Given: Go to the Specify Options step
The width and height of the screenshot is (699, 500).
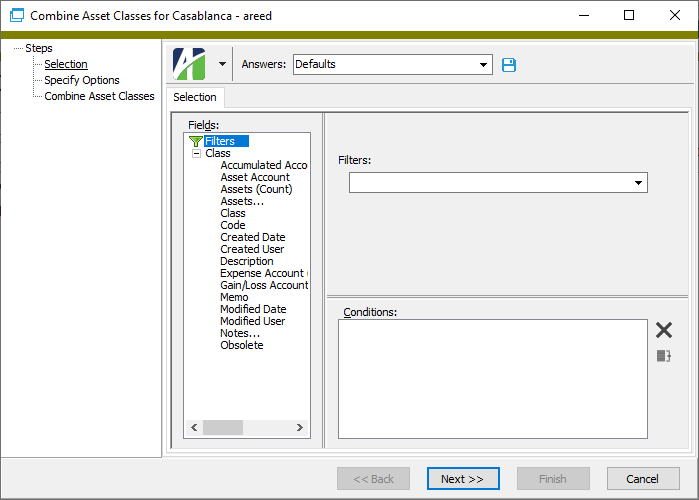Looking at the screenshot, I should pyautogui.click(x=82, y=80).
